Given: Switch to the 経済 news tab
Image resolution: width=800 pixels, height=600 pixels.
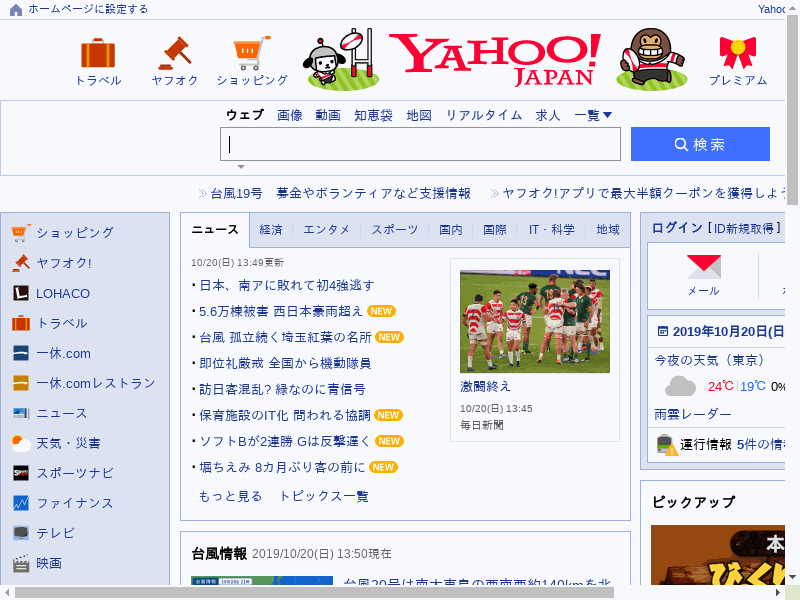Looking at the screenshot, I should (271, 230).
